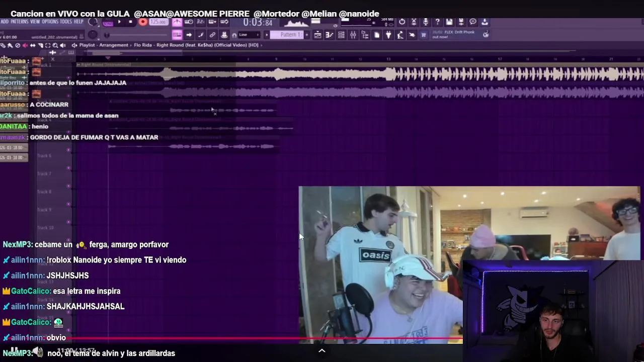This screenshot has height=362, width=644.
Task: Open the Playlist view icon
Action: click(317, 35)
